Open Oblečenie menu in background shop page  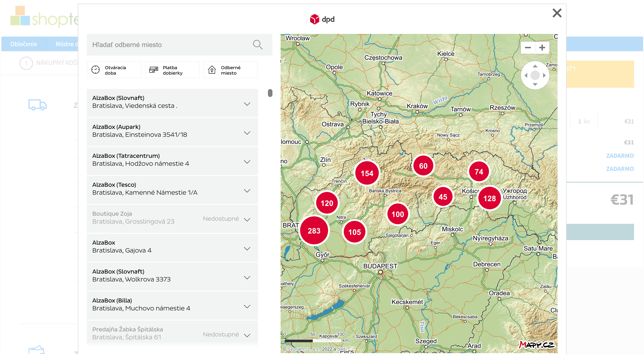pos(24,44)
